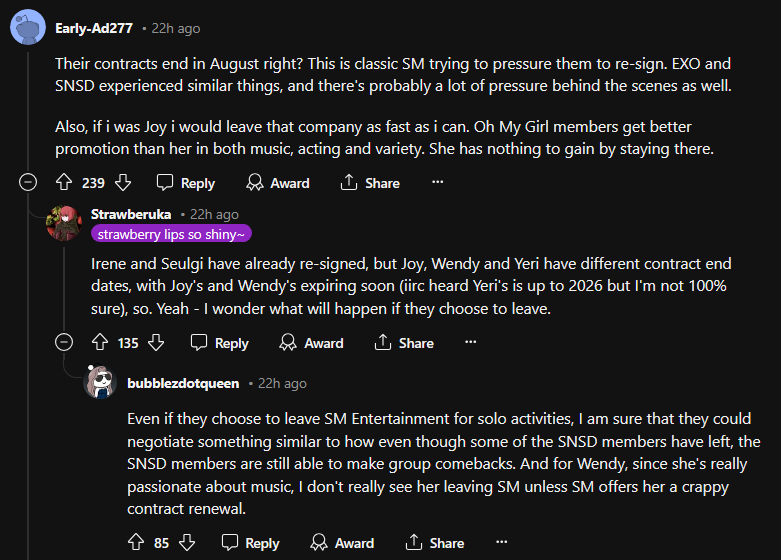781x560 pixels.
Task: Downvote Early-Ad277's comment
Action: point(123,183)
